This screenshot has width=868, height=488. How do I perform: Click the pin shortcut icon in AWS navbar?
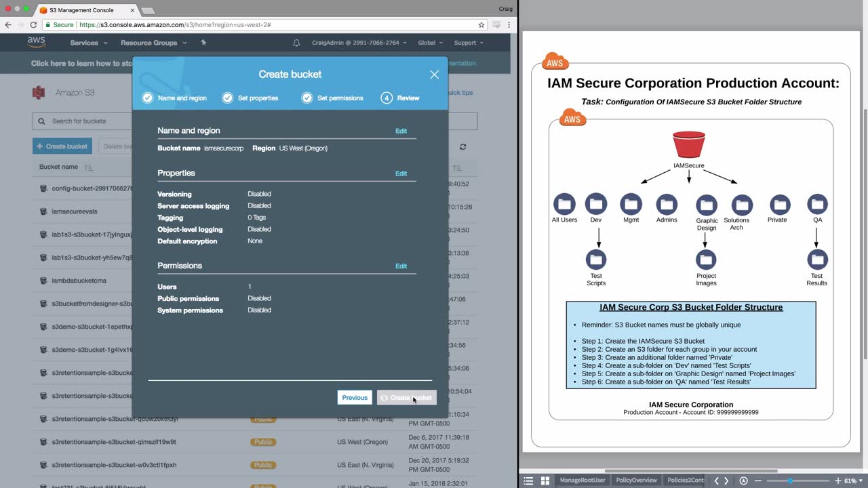[x=203, y=43]
